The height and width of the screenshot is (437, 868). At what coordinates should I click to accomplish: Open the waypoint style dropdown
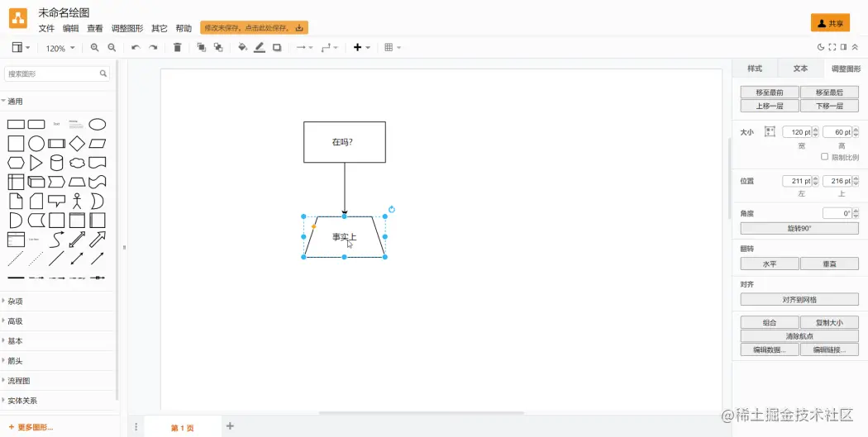(x=329, y=48)
